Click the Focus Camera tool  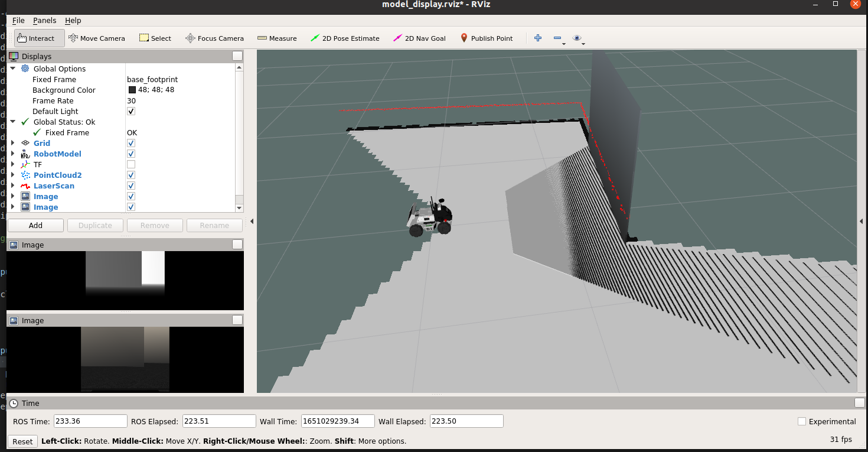point(214,38)
